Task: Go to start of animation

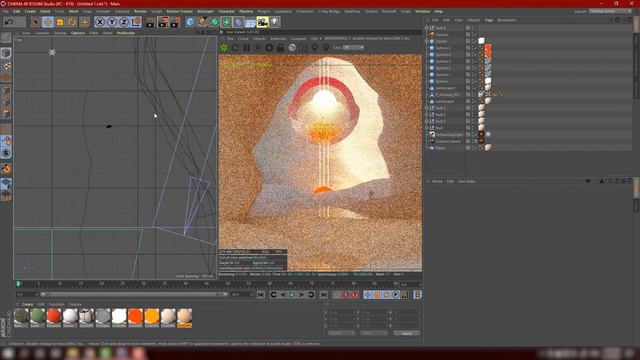Action: coord(261,295)
